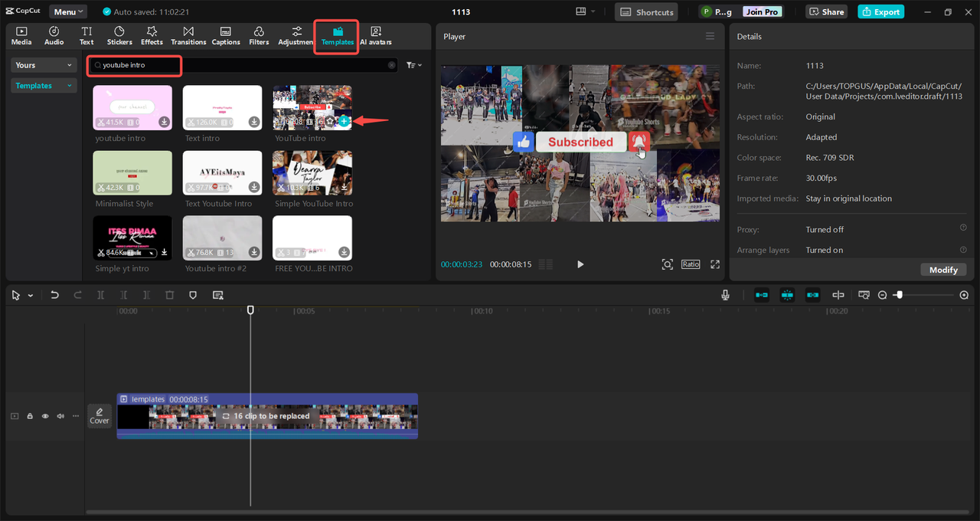Open the Ratio selector

691,264
